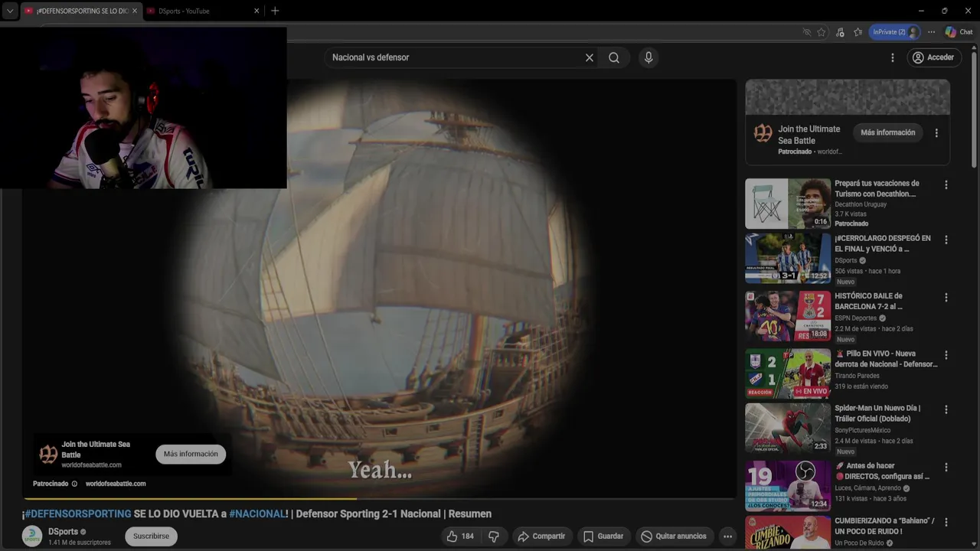This screenshot has width=980, height=551.
Task: Click the Acceder sign-in button
Action: coord(933,57)
